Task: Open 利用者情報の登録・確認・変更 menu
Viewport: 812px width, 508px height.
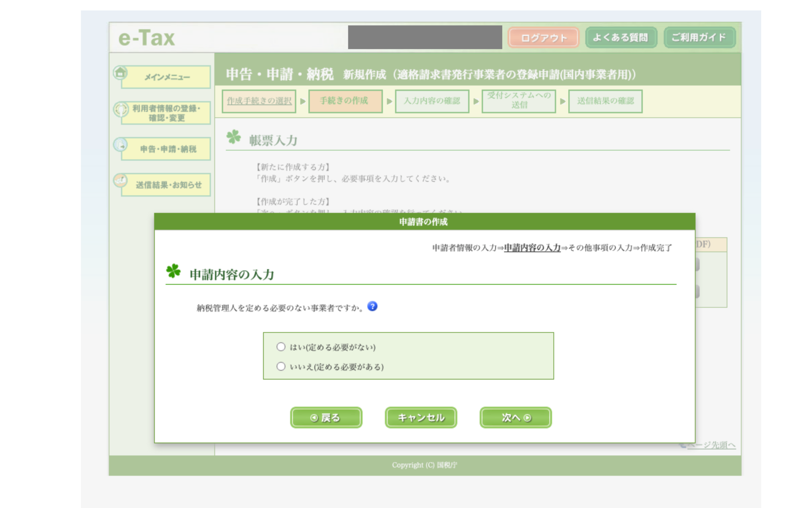Action: tap(166, 113)
